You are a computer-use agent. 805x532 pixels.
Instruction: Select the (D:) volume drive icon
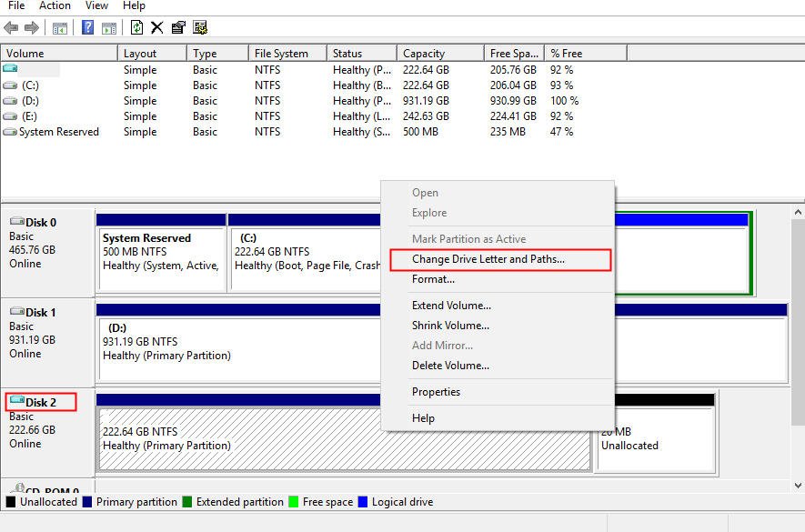(10, 101)
